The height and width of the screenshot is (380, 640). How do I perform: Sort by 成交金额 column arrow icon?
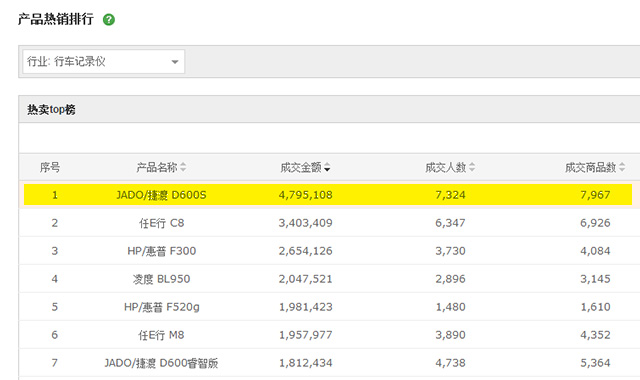click(327, 167)
